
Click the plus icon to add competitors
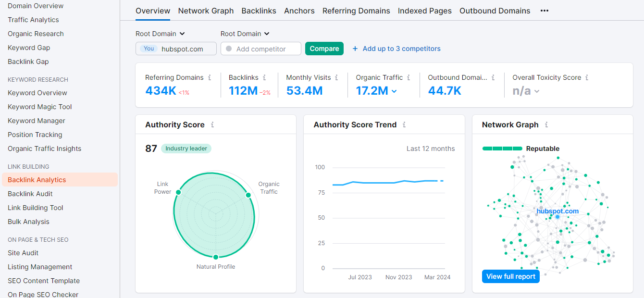[x=355, y=49]
